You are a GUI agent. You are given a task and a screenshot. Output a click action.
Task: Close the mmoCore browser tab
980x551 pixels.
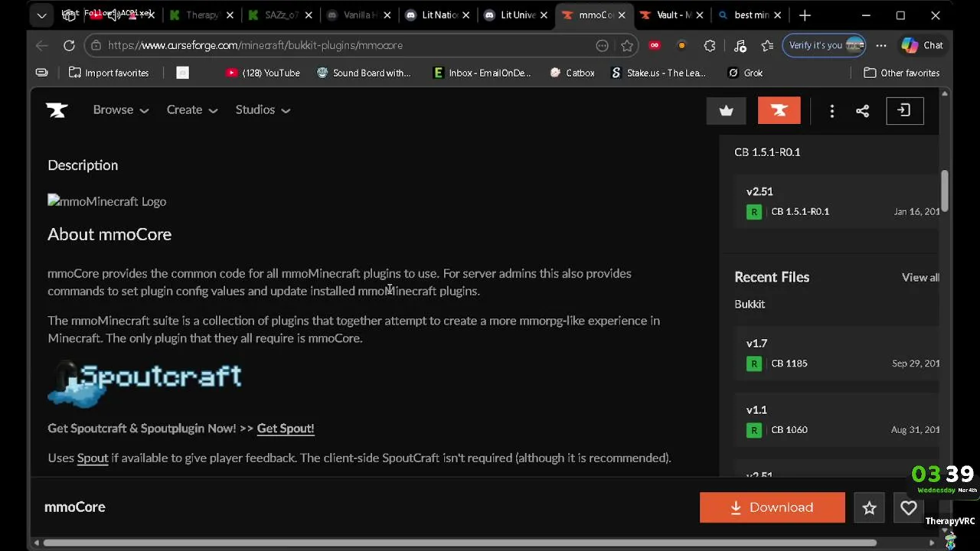click(x=622, y=15)
